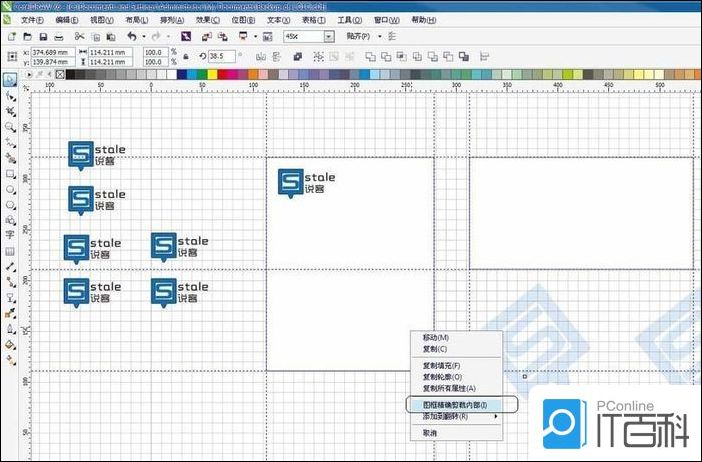Select the Interactive fill tool
702x462 pixels.
(10, 359)
